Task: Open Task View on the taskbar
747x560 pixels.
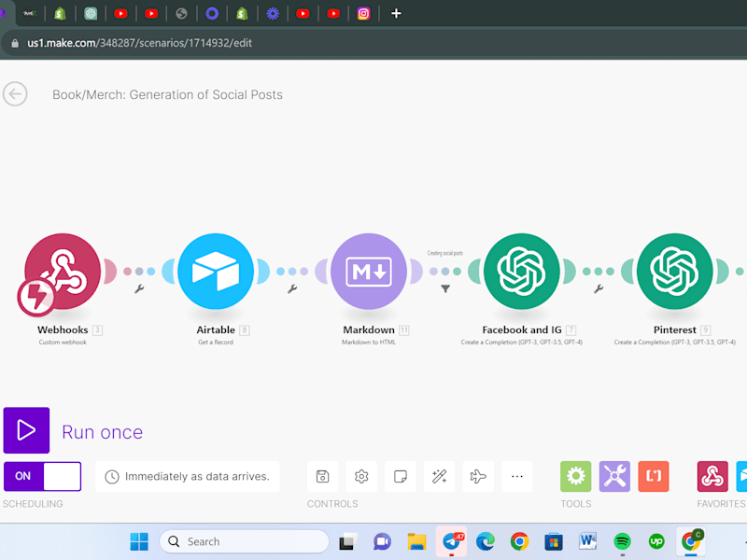Action: pos(348,541)
